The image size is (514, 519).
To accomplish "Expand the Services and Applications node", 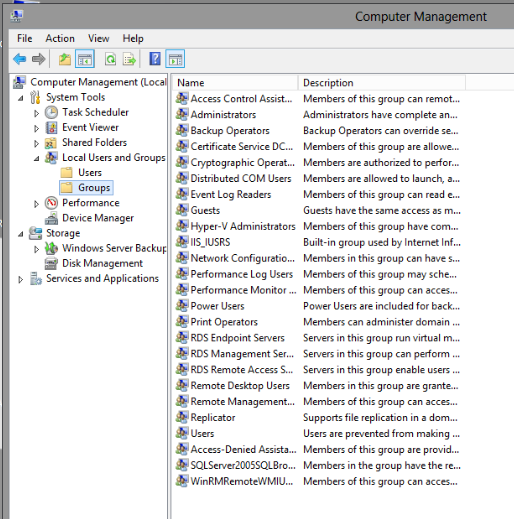I will (20, 279).
